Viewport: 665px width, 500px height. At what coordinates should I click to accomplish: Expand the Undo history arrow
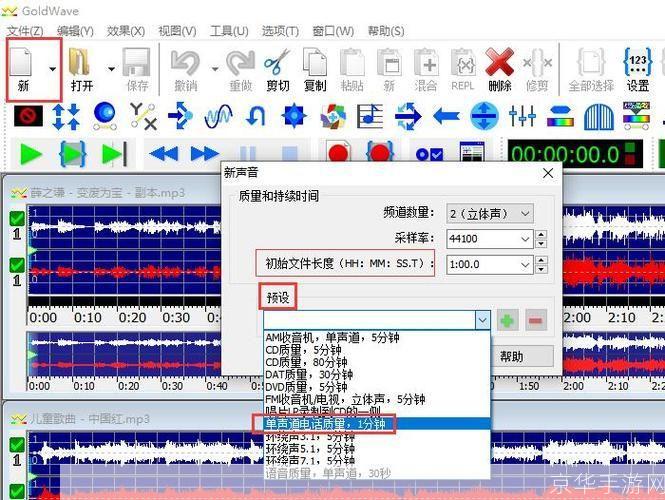[215, 69]
